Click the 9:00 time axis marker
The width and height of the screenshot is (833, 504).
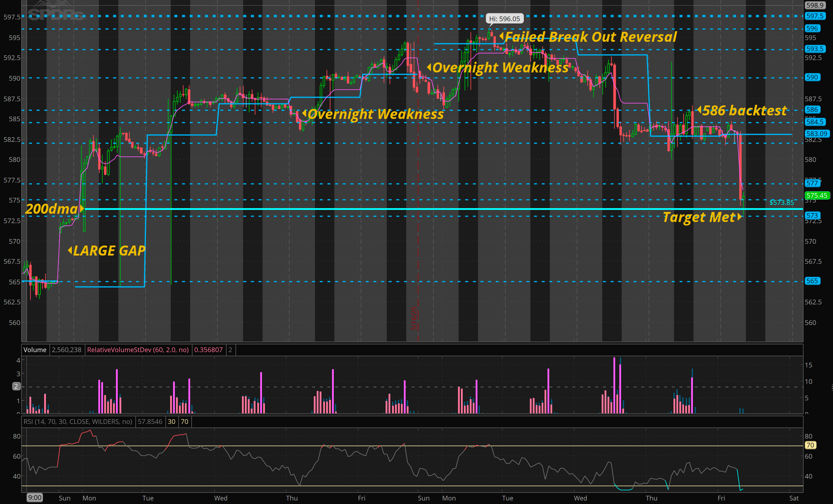34,498
